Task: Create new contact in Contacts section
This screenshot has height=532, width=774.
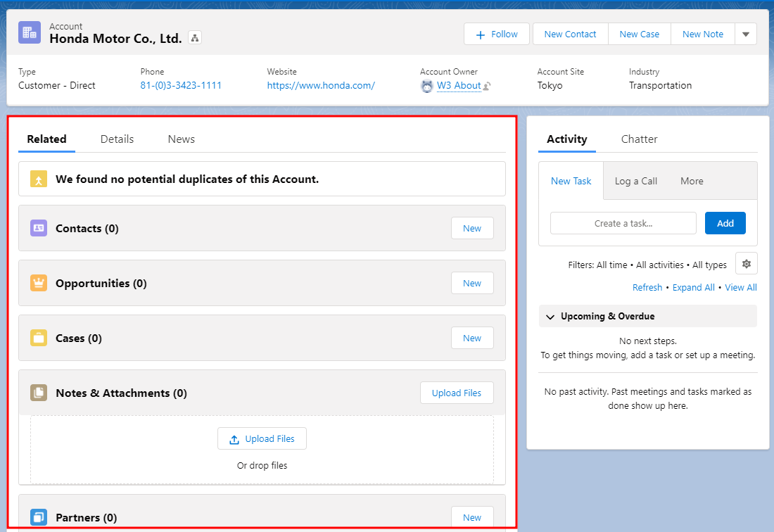Action: [x=472, y=228]
